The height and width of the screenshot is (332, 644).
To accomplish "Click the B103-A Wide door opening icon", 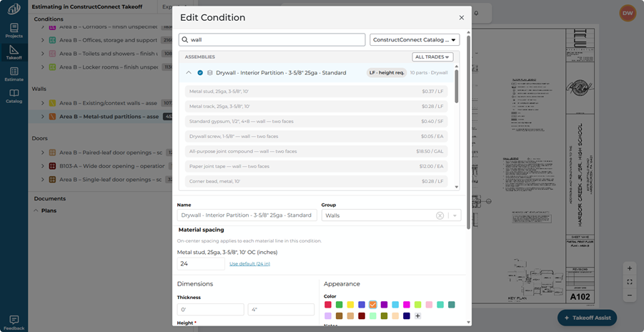I will [x=53, y=166].
